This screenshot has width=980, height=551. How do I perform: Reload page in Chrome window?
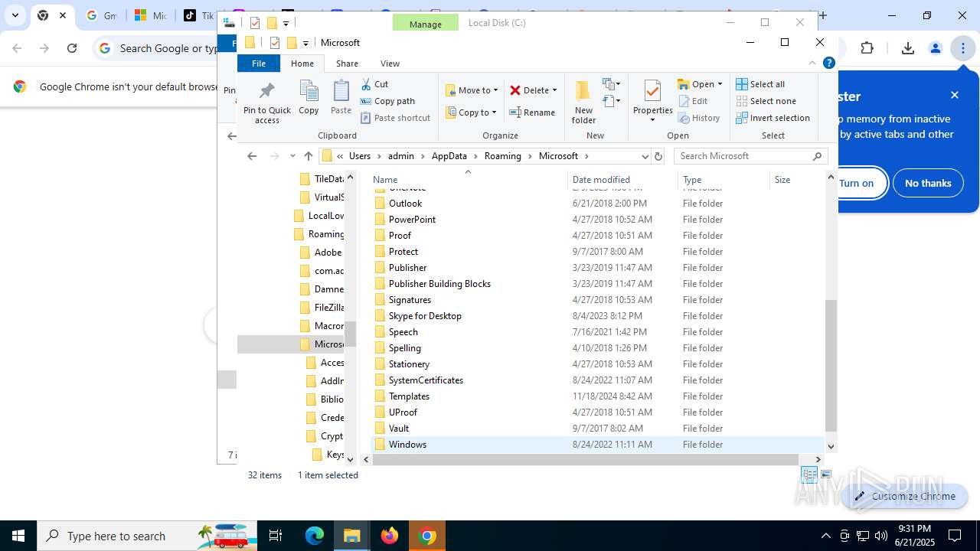[x=72, y=48]
